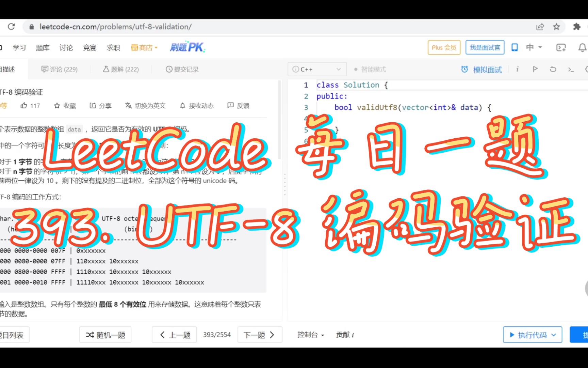Expand the 中 language switcher dropdown
Viewport: 588px width, 368px height.
tap(534, 47)
